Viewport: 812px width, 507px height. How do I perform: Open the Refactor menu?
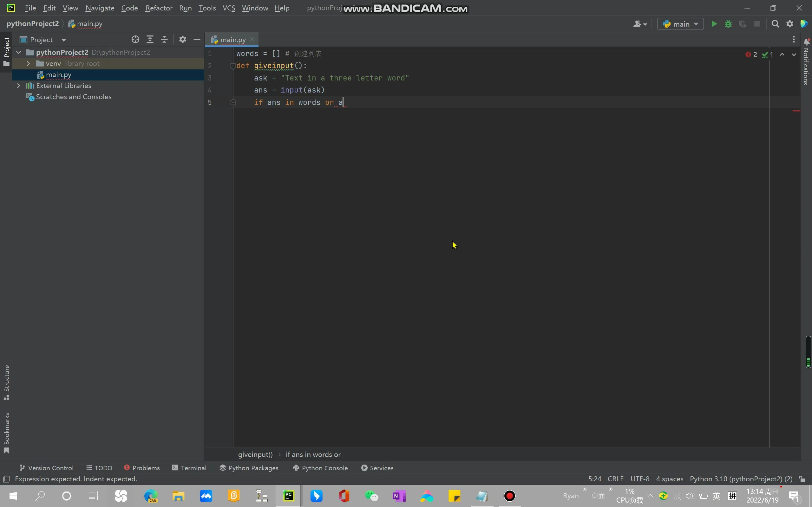point(159,8)
